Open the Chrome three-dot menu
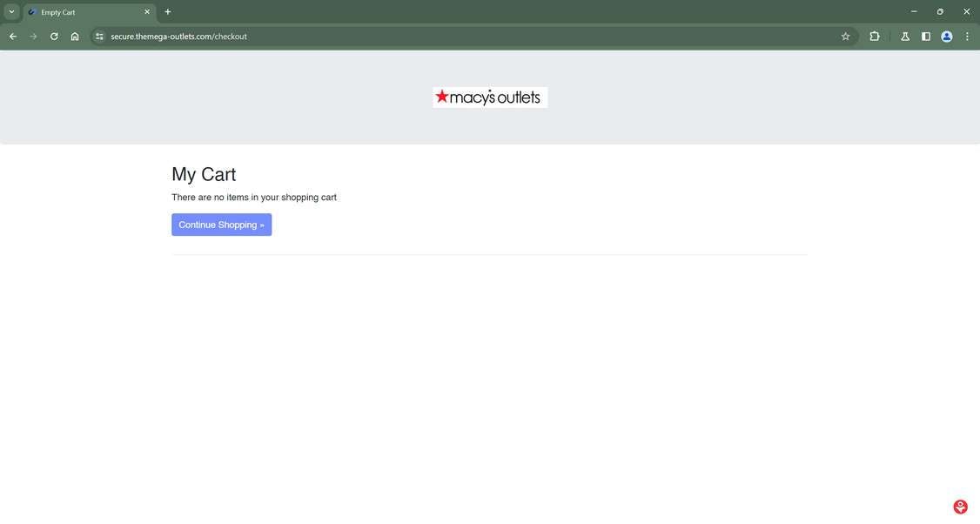980x524 pixels. pyautogui.click(x=967, y=37)
